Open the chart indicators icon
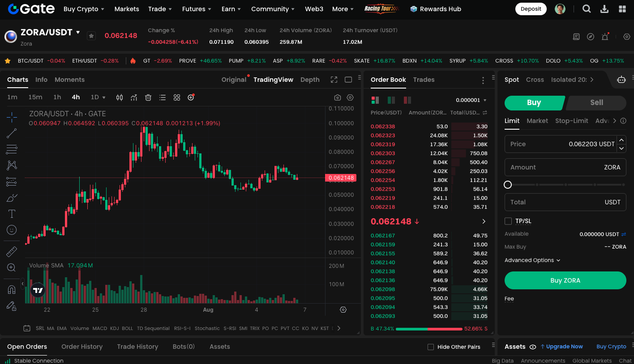Screen dimensions: 634x364 [x=134, y=97]
